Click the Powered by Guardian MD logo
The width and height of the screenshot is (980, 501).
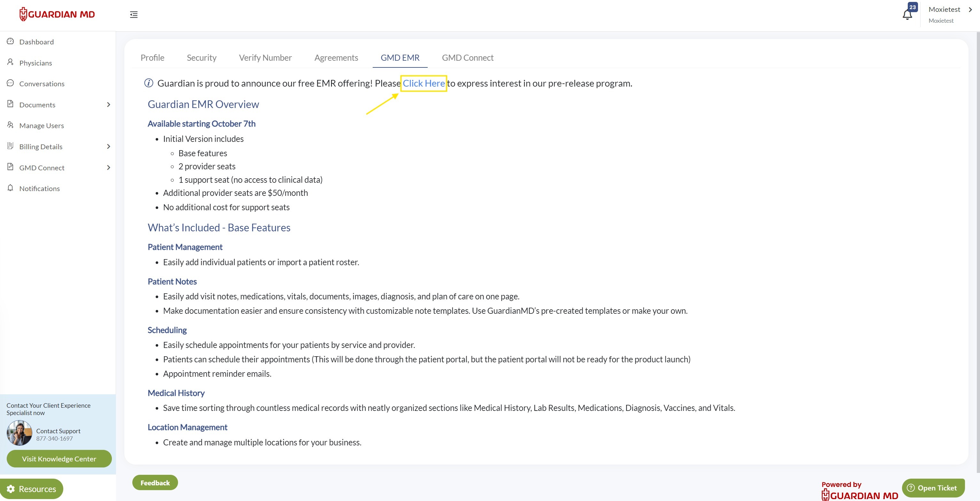pos(859,491)
